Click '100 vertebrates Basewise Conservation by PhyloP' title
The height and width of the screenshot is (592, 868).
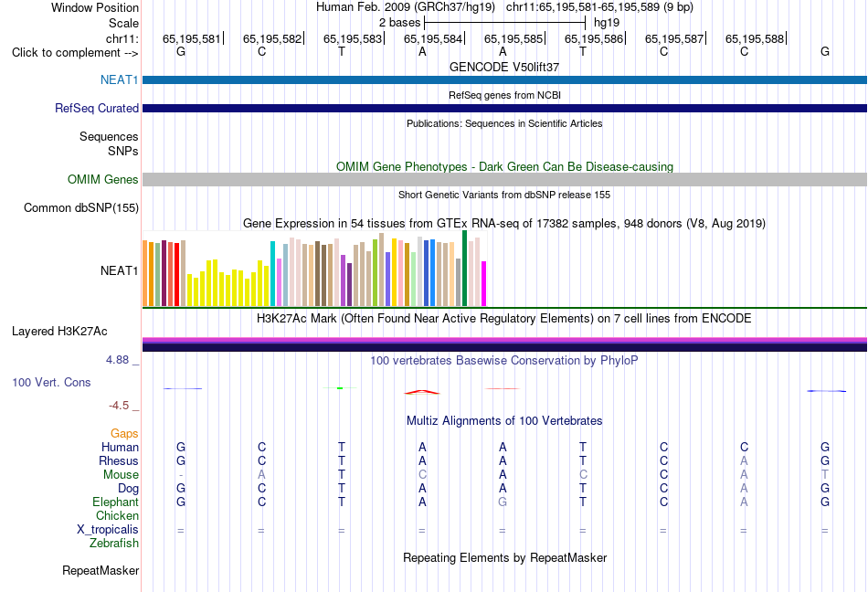coord(504,360)
